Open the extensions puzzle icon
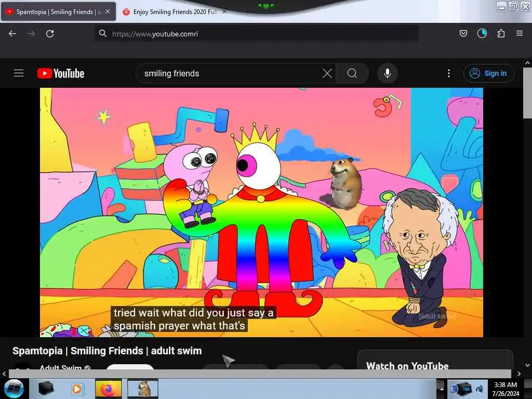The image size is (532, 399). click(501, 33)
